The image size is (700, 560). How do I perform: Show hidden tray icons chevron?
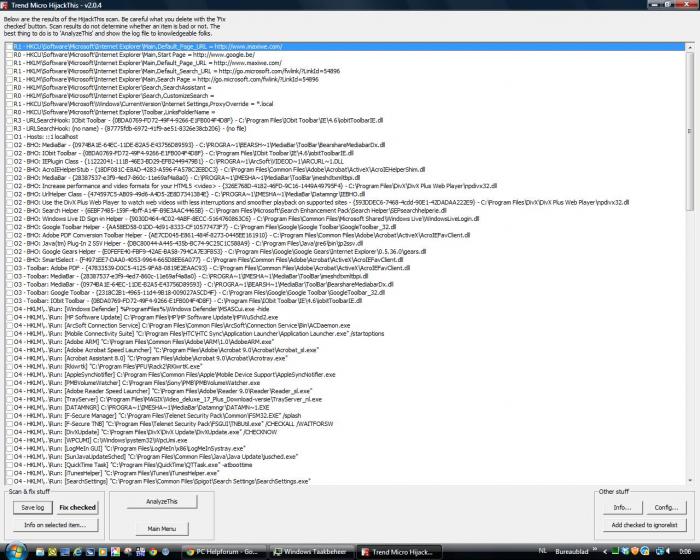pos(605,552)
